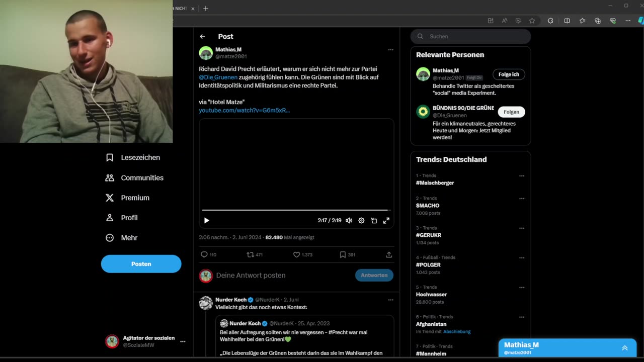
Task: Open the Afghanistan trend
Action: (431, 324)
